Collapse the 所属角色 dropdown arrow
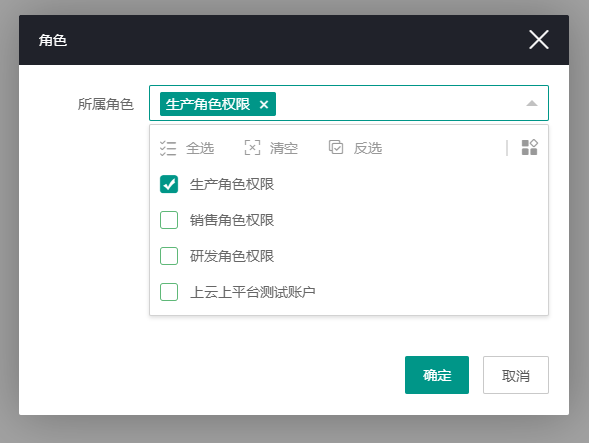Screen dimensions: 589x443 coord(532,103)
